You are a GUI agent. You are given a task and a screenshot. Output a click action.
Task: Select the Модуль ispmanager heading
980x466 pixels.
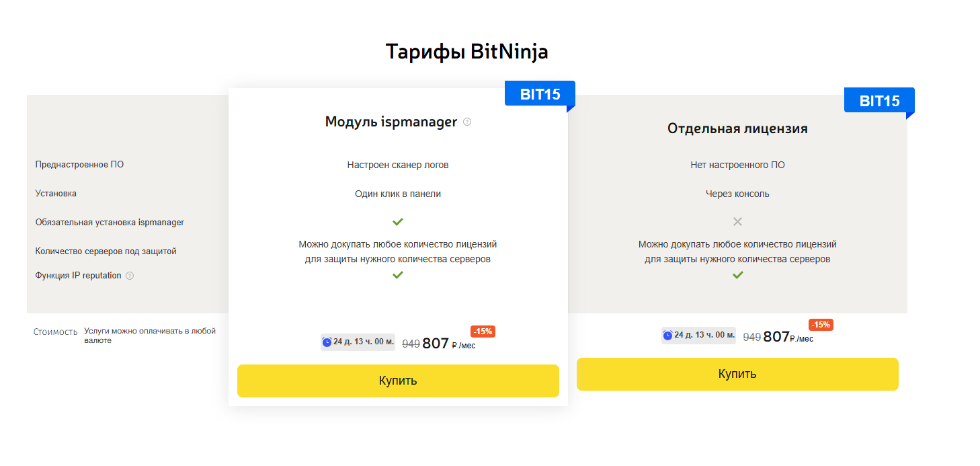tap(391, 122)
